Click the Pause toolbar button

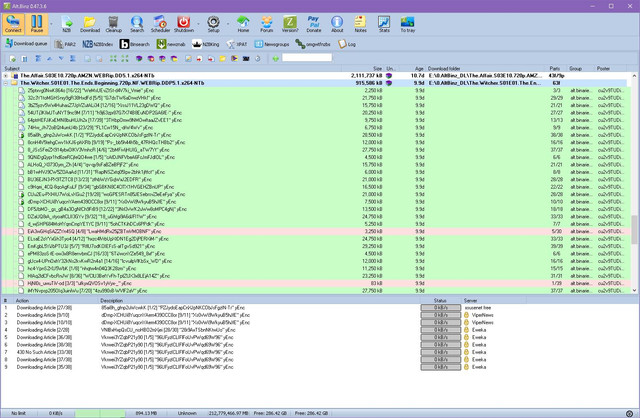(37, 24)
